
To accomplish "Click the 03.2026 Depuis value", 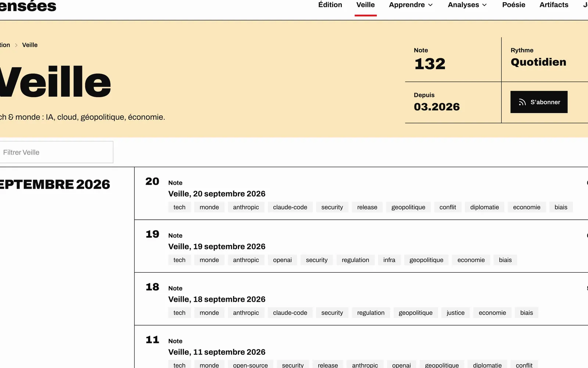I will tap(437, 107).
